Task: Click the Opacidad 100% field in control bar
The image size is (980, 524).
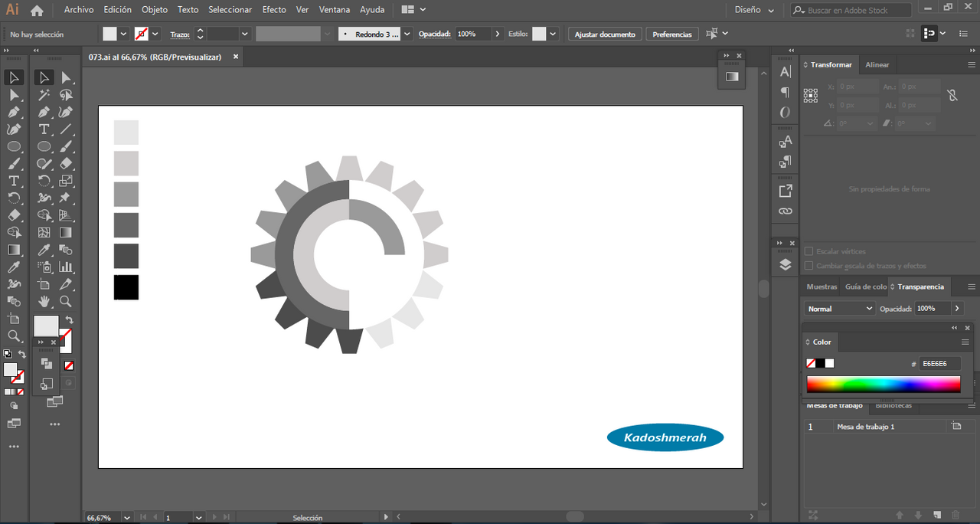Action: (x=472, y=34)
